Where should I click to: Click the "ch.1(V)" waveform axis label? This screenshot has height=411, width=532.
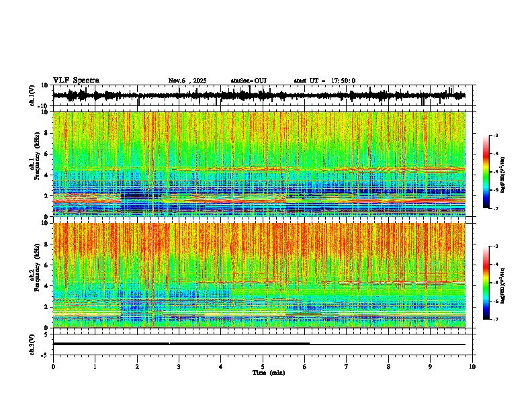point(32,95)
